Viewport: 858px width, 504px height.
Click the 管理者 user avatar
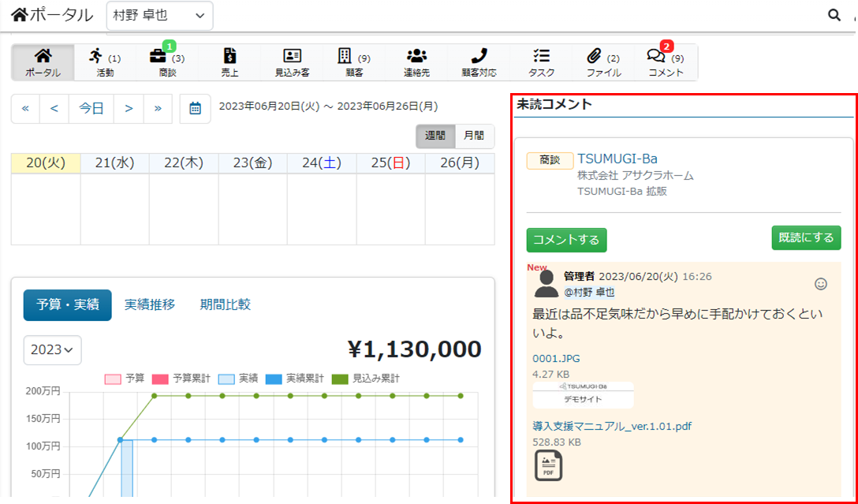[x=546, y=283]
